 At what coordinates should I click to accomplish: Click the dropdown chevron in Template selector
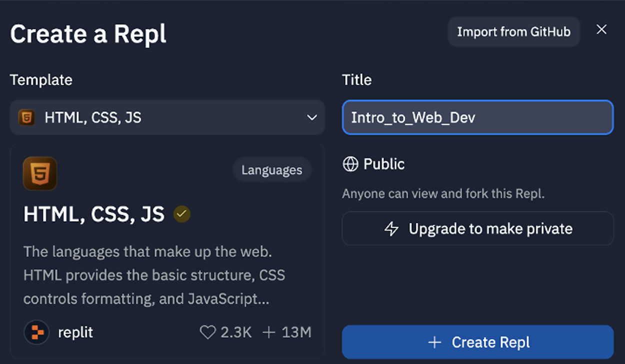coord(312,118)
